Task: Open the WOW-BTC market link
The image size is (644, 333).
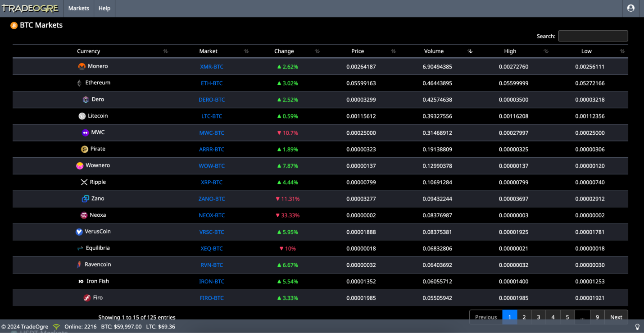Action: 212,166
